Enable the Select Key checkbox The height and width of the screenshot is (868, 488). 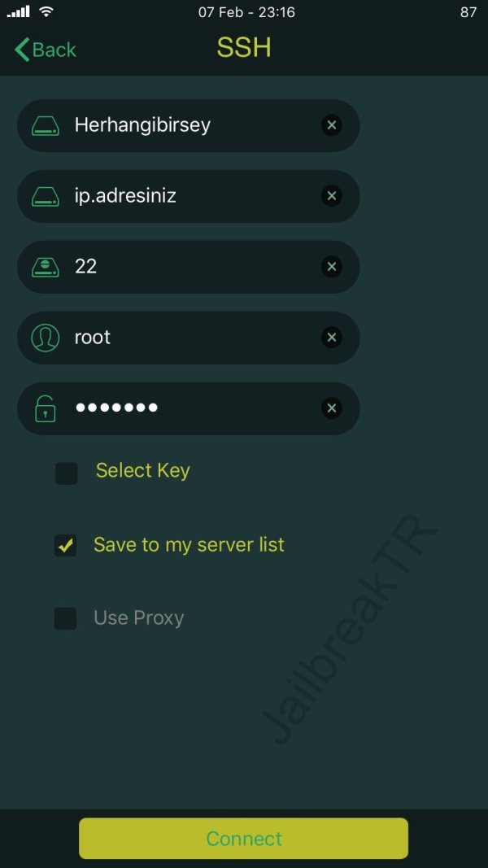coord(67,473)
